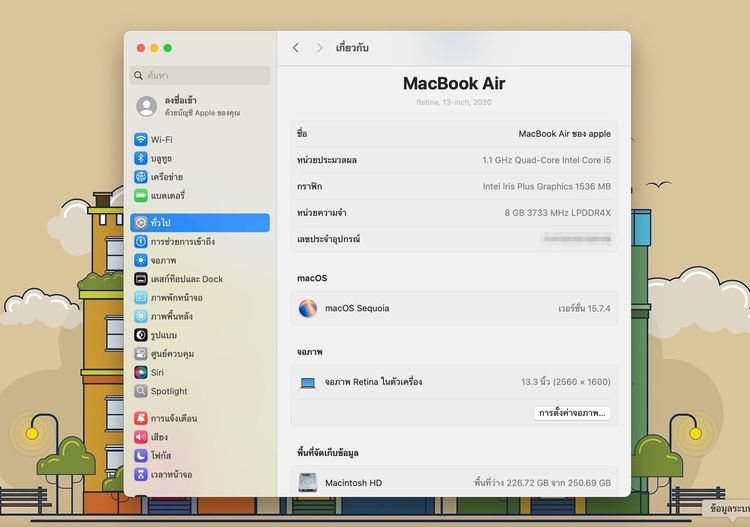Open Notifications (การแจ้งเตือน) bell icon
Screen dimensions: 750x527
(141, 418)
